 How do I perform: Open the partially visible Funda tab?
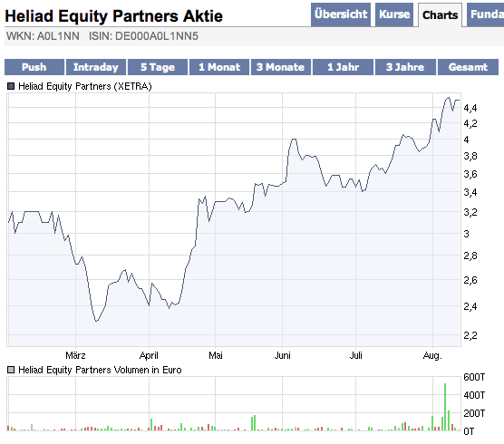click(486, 14)
